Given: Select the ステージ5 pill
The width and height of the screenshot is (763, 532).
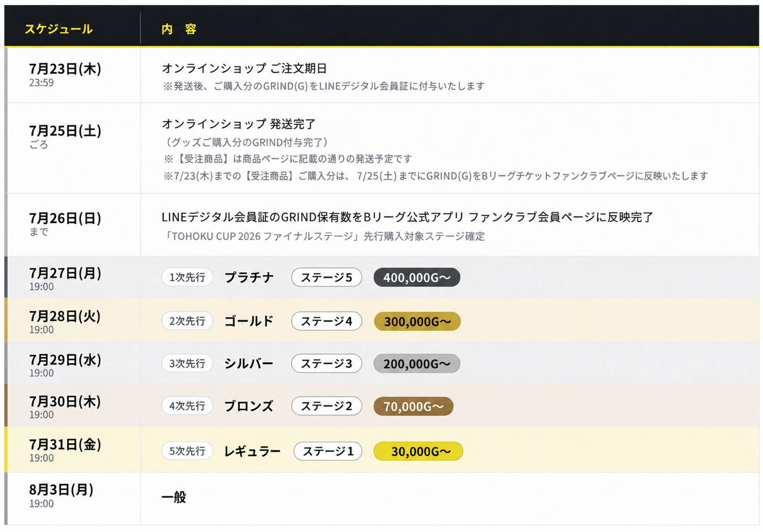Looking at the screenshot, I should point(326,277).
